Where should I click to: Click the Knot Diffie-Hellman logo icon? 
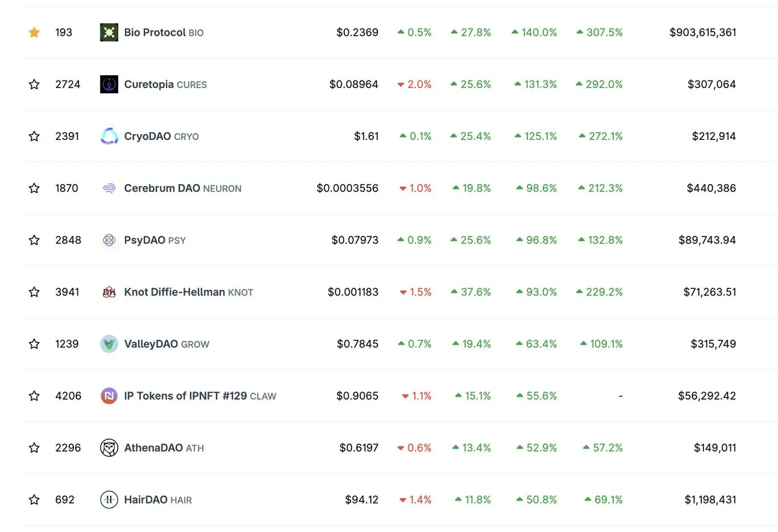pos(109,292)
